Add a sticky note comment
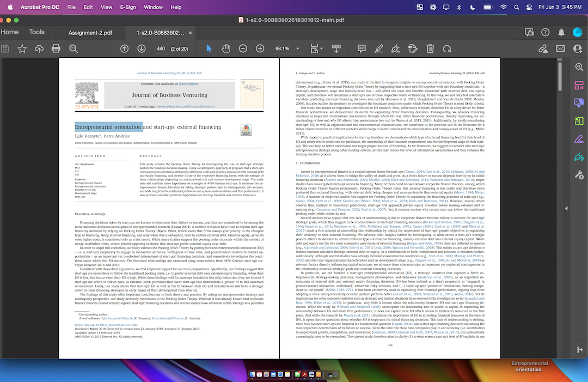 362,48
